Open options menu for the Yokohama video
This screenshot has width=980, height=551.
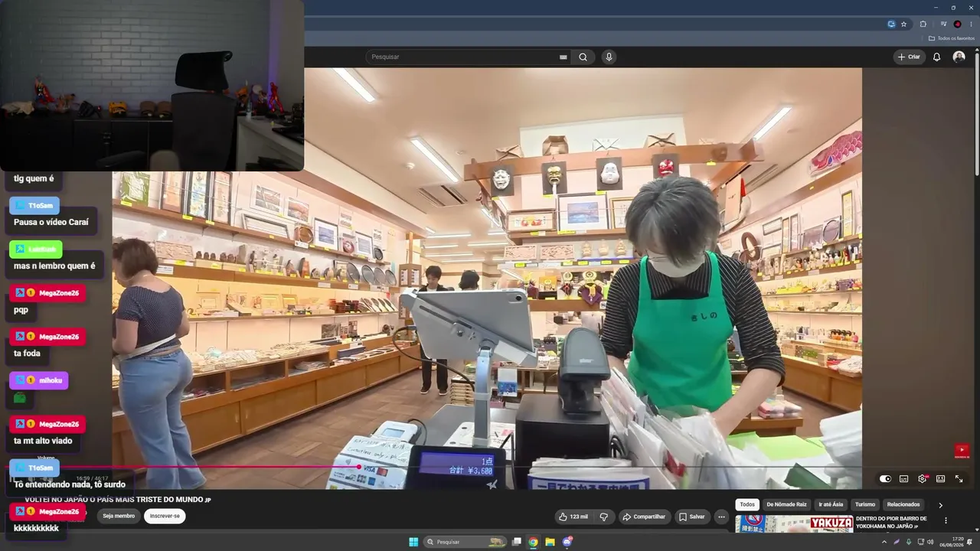click(946, 520)
